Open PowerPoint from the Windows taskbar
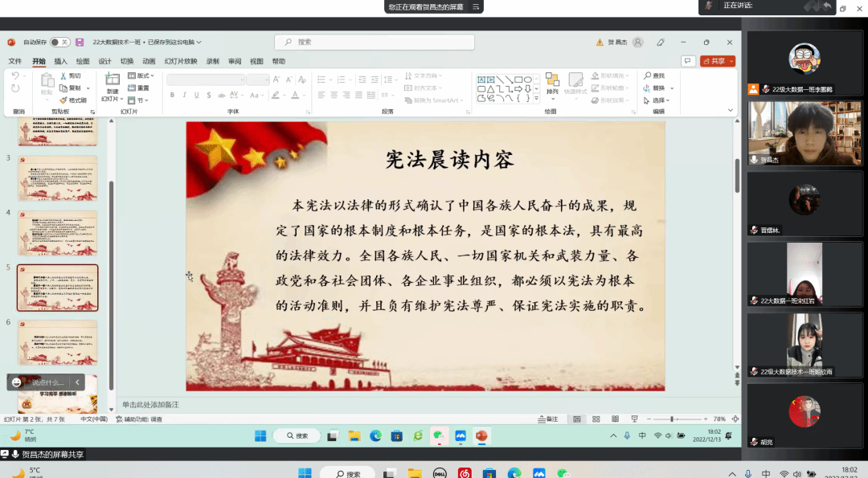The height and width of the screenshot is (478, 868). tap(481, 435)
